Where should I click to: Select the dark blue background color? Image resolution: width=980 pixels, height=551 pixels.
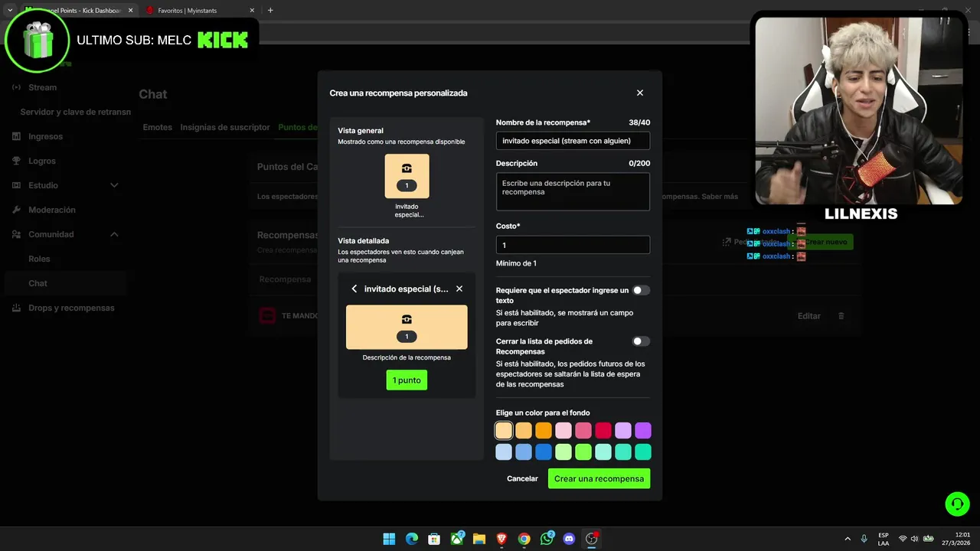544,452
